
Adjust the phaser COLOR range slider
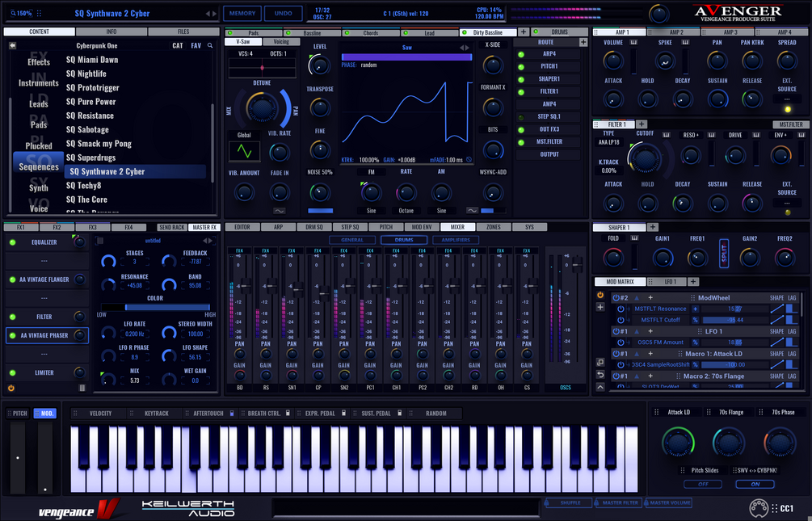pos(155,307)
